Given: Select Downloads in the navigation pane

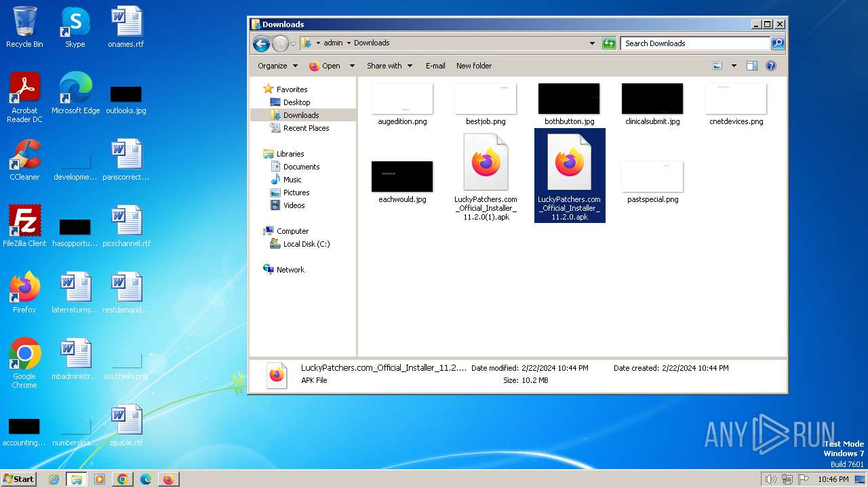Looking at the screenshot, I should point(301,115).
